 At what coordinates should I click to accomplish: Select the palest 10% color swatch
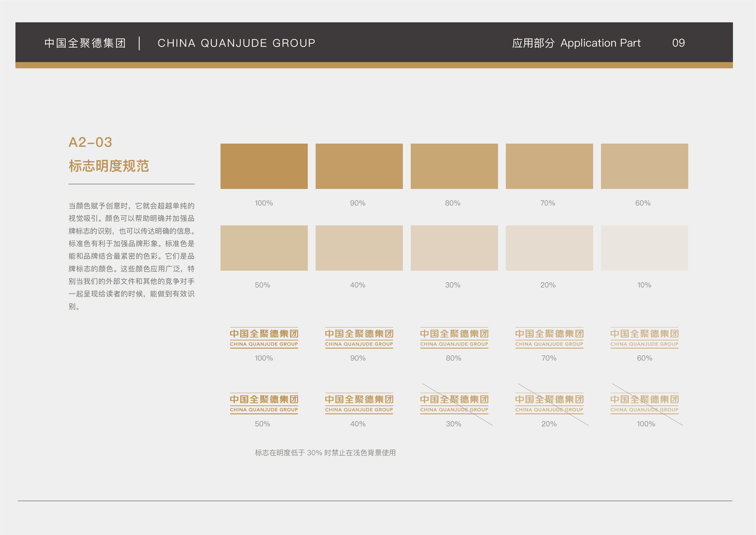[645, 248]
